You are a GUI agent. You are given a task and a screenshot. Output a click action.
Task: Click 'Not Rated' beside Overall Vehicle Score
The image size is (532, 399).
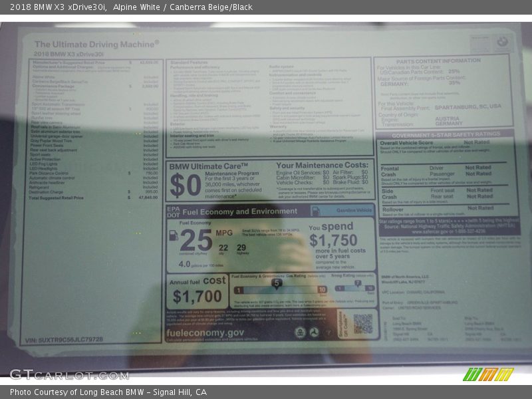pos(477,142)
